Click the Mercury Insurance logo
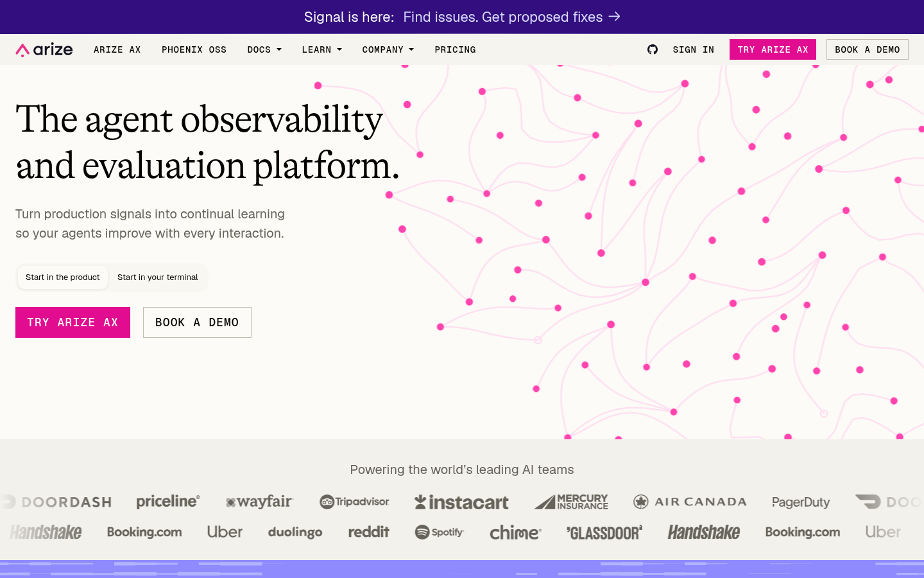The width and height of the screenshot is (924, 578). [x=571, y=502]
